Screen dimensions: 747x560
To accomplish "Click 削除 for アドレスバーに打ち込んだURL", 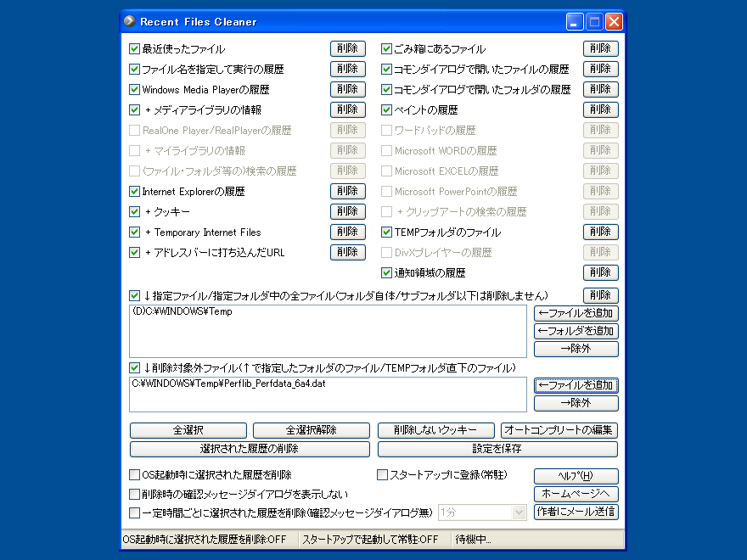I will (x=348, y=252).
